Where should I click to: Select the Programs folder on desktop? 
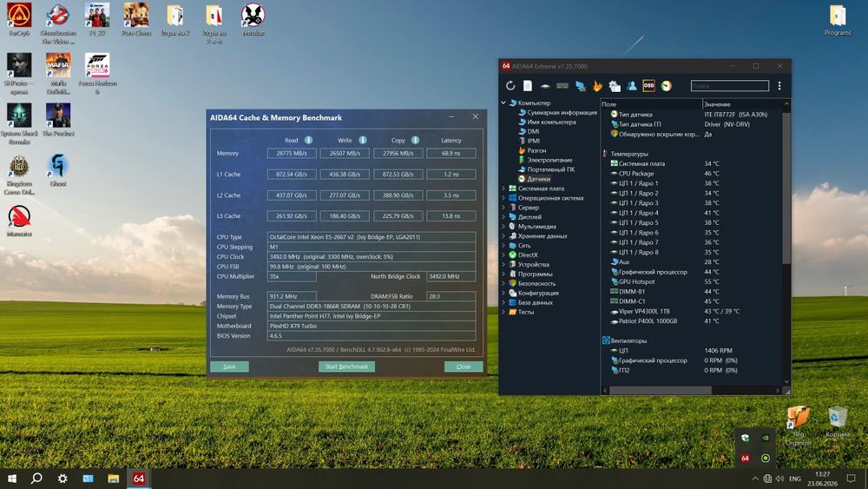coord(838,21)
